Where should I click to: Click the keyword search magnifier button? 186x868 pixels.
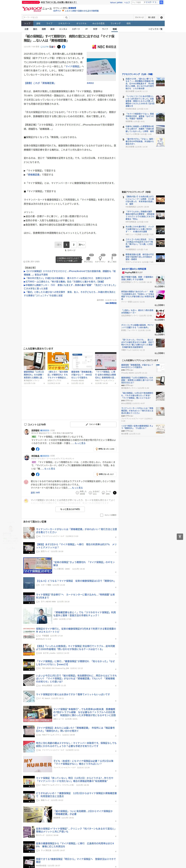point(66,18)
